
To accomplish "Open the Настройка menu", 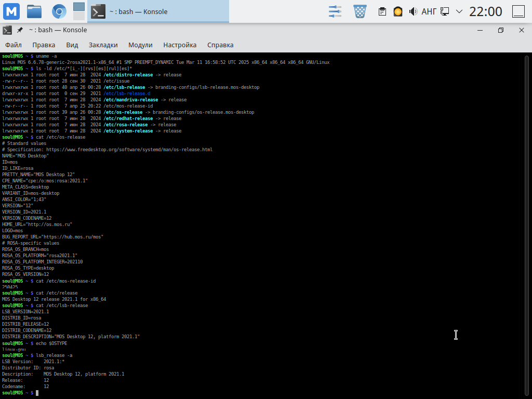I will (180, 45).
